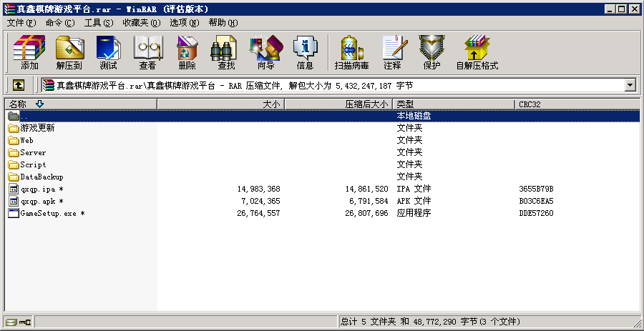Expand the archive path dropdown arrow
This screenshot has width=644, height=331.
pyautogui.click(x=630, y=85)
